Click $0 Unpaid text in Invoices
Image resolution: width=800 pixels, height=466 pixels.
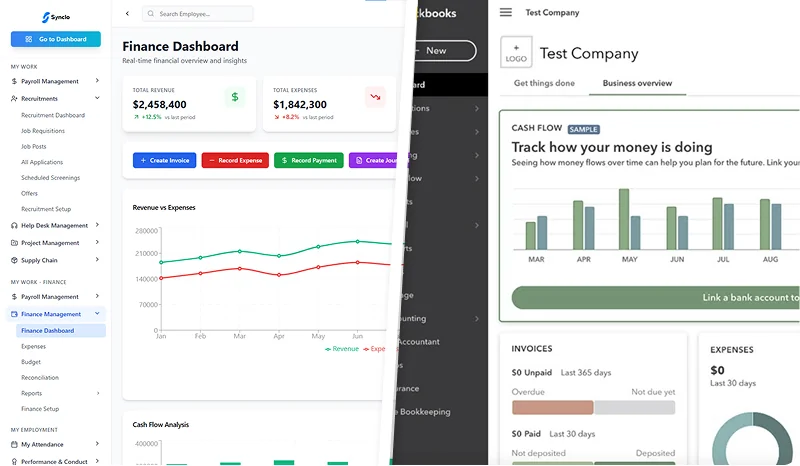pyautogui.click(x=532, y=373)
